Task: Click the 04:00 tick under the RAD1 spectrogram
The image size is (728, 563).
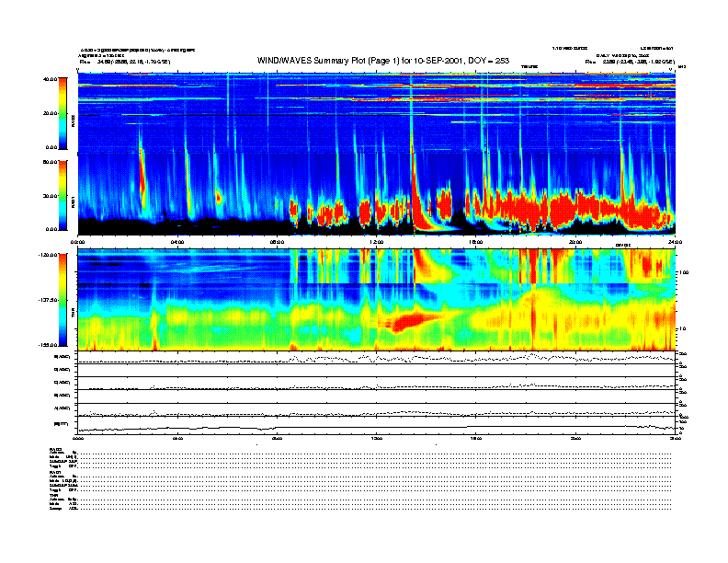Action: [x=177, y=242]
